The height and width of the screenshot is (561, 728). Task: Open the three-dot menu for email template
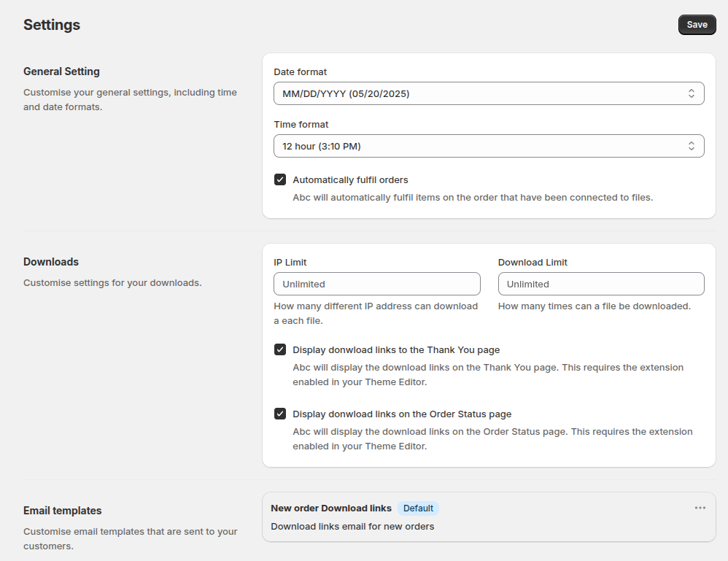(x=700, y=508)
